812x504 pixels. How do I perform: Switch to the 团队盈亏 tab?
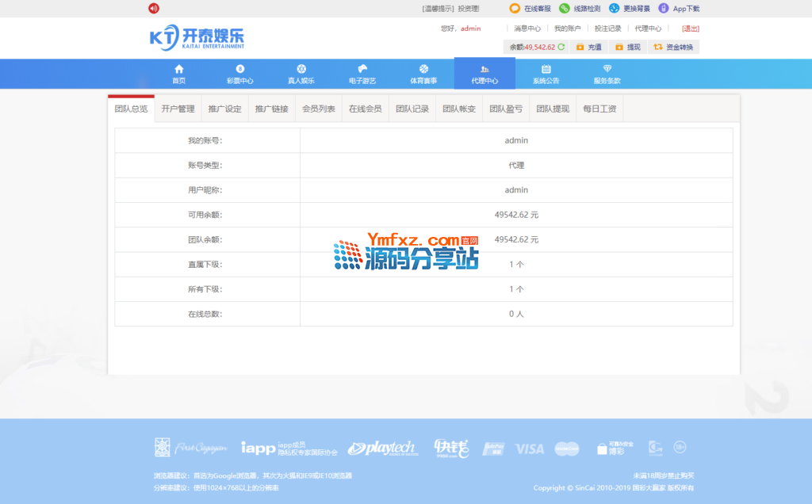pos(506,109)
